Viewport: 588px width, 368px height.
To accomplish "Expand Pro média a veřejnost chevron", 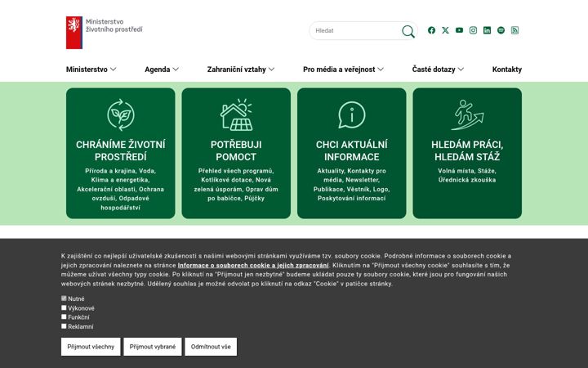I will click(381, 69).
